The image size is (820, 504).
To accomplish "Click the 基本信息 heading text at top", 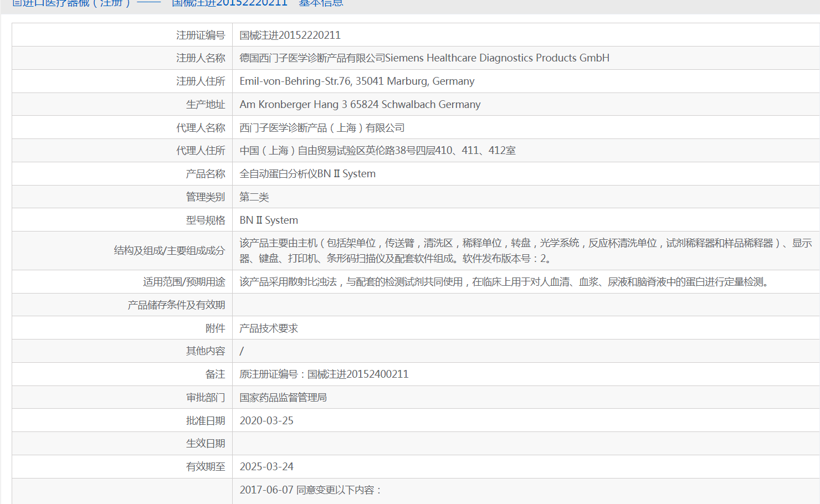I will coord(321,3).
